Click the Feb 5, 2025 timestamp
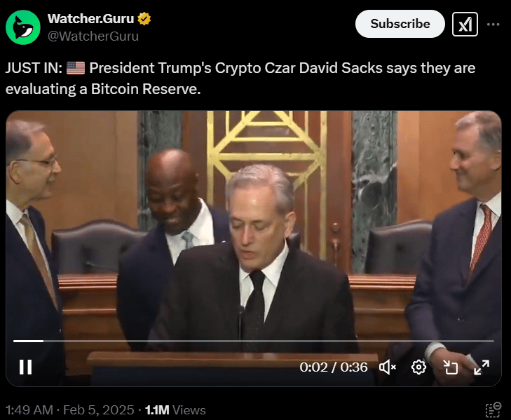The height and width of the screenshot is (420, 511). pyautogui.click(x=98, y=410)
